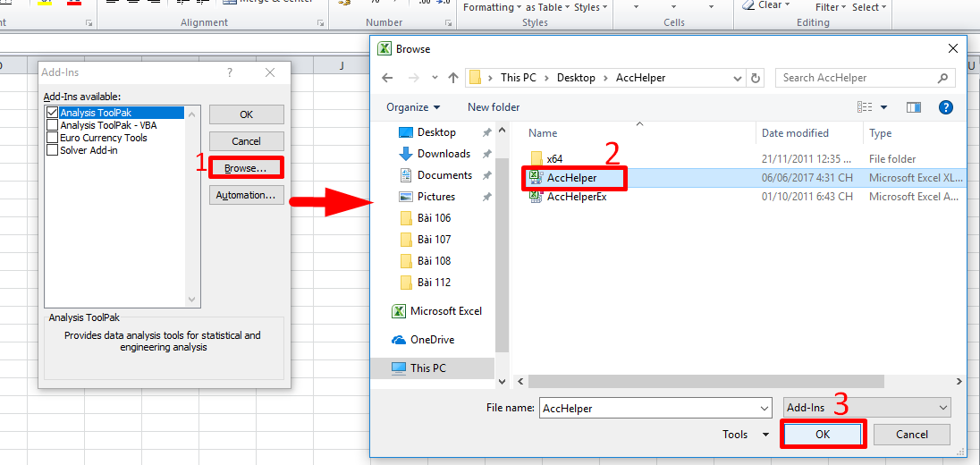Open Desktop in the navigation pane
Image resolution: width=980 pixels, height=465 pixels.
click(436, 132)
